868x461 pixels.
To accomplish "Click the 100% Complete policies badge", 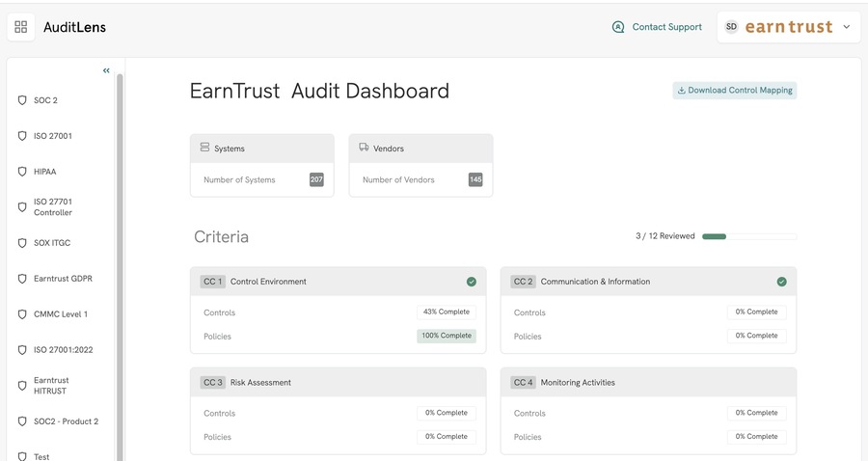I will 447,336.
